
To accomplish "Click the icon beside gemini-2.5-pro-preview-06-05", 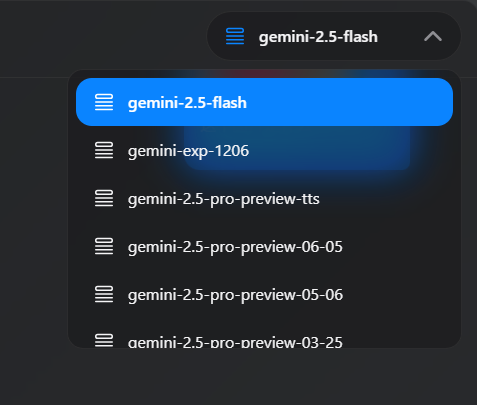I will (104, 246).
